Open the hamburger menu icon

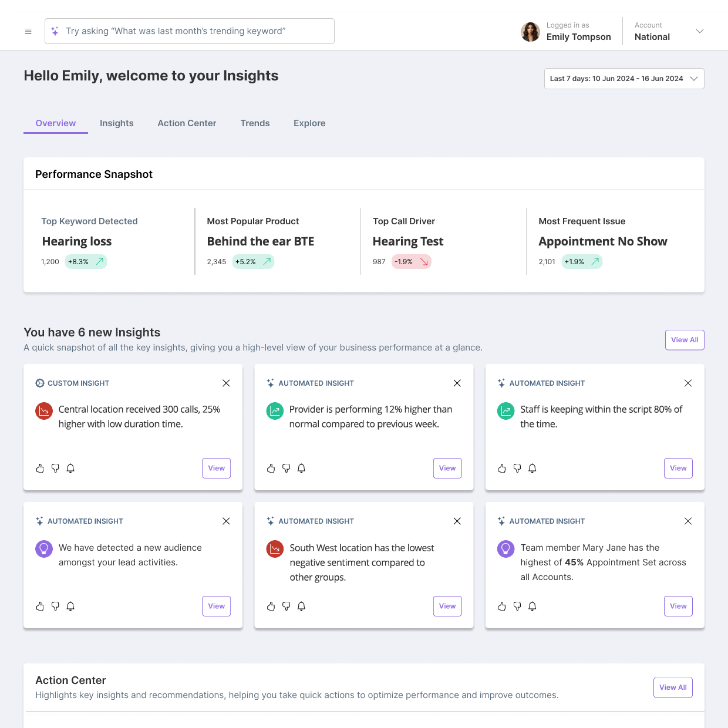[x=28, y=31]
